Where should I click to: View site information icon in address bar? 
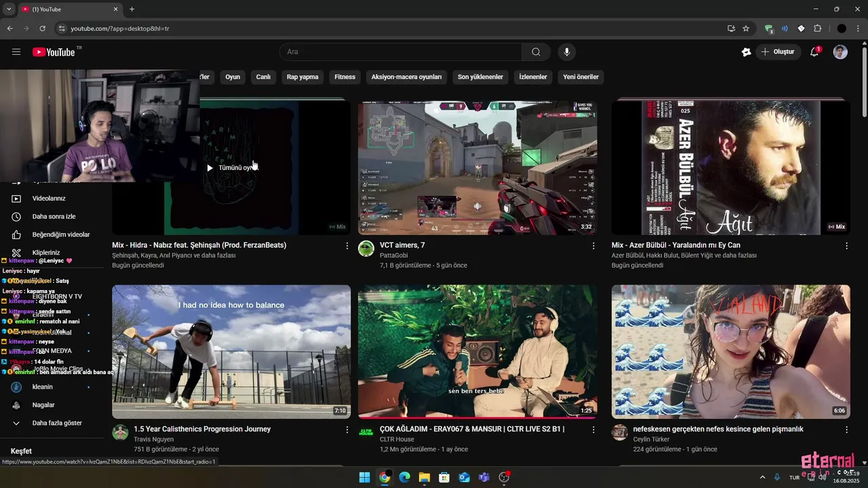point(61,28)
